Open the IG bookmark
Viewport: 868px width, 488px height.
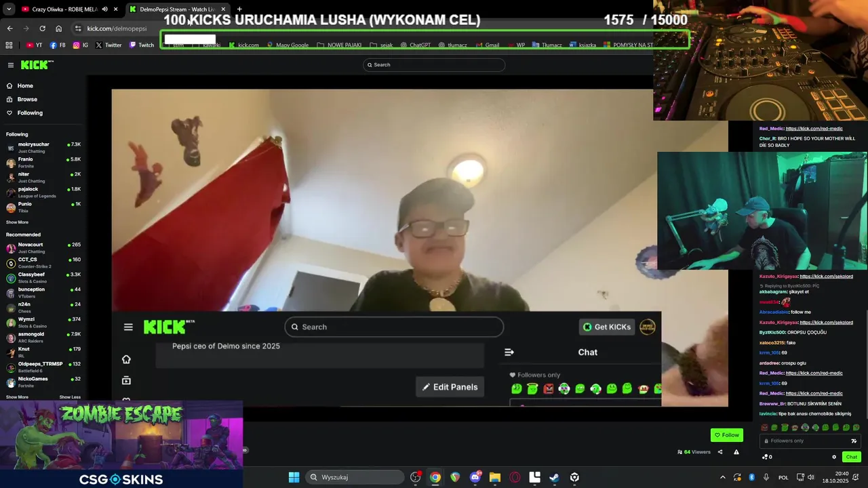click(x=81, y=45)
